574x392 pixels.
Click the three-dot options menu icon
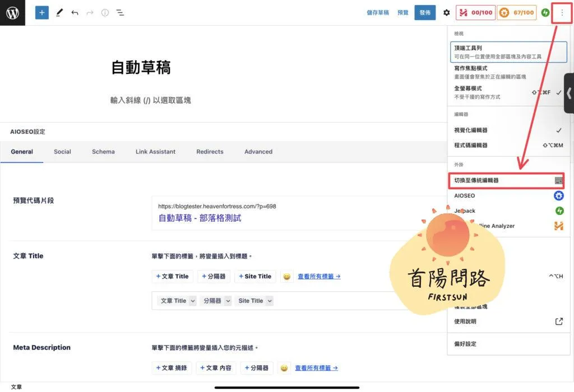562,12
